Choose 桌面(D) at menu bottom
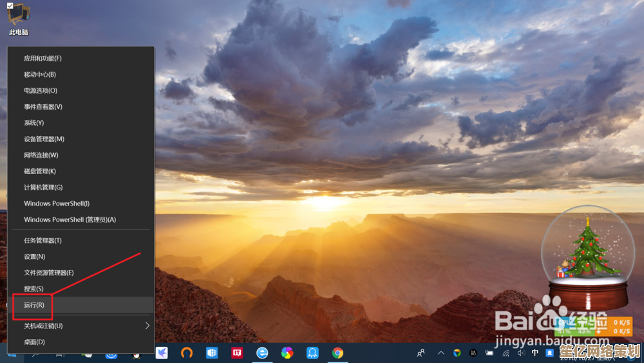This screenshot has height=363, width=644. 34,342
